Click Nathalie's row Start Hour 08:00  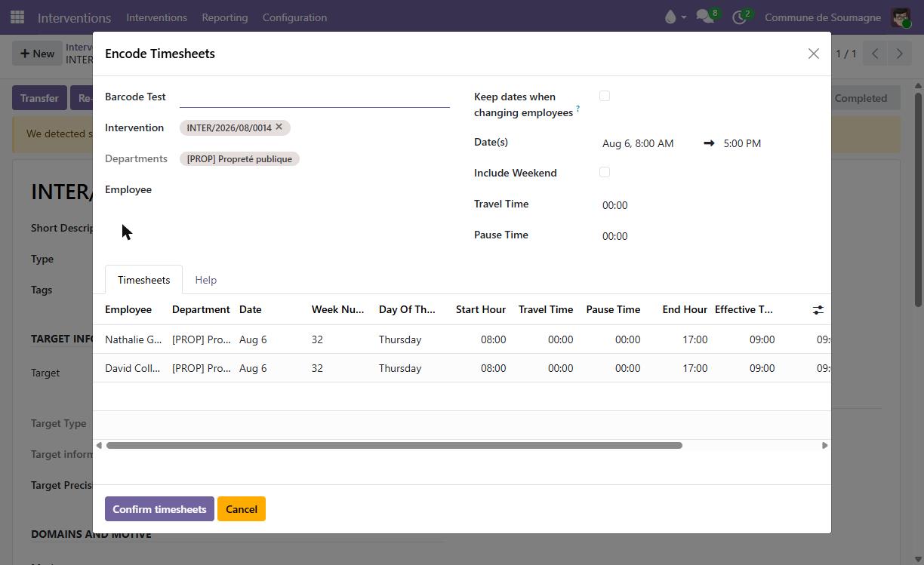coord(493,339)
